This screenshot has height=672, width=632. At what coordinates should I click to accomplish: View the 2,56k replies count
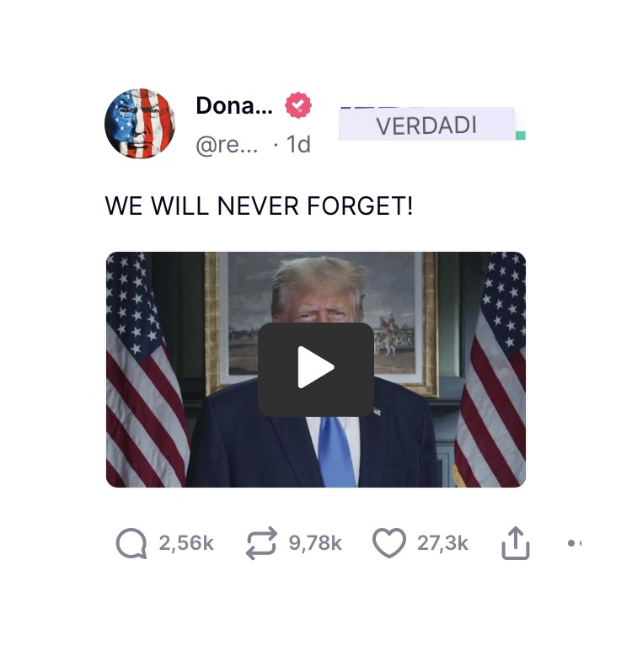click(186, 543)
